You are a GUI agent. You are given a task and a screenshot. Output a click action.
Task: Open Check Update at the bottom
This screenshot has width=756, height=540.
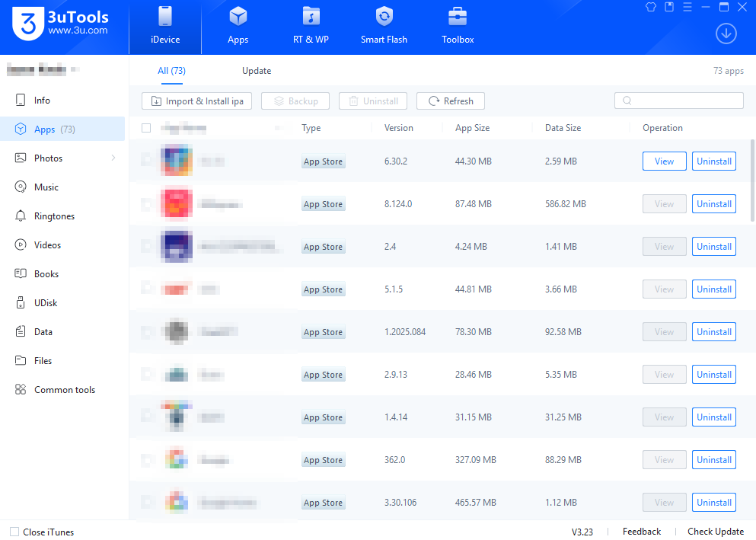pyautogui.click(x=715, y=531)
